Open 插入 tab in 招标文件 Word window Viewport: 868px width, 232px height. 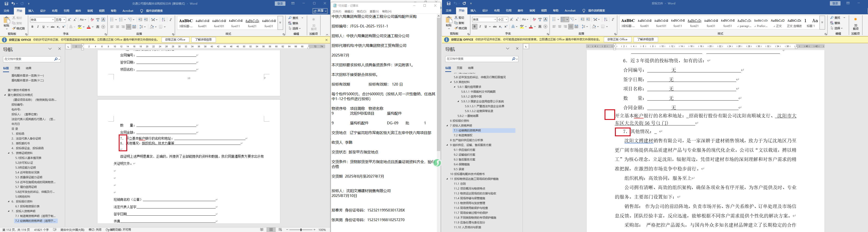tap(31, 11)
